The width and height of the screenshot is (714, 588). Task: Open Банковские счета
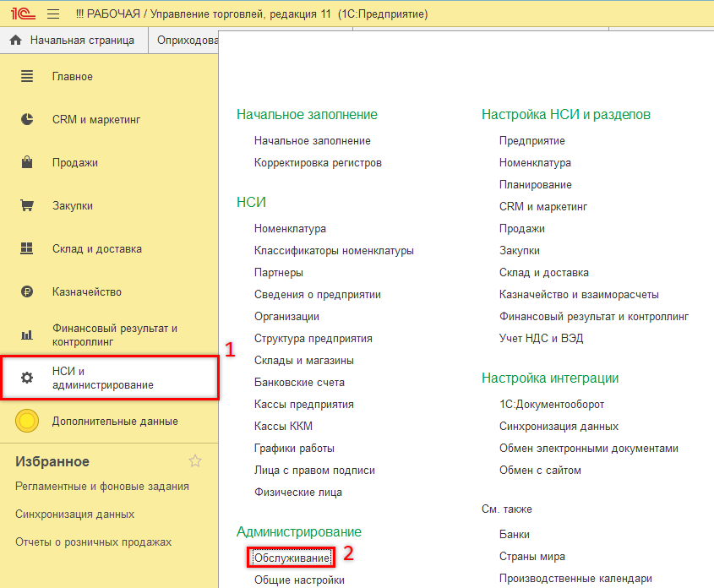point(299,383)
